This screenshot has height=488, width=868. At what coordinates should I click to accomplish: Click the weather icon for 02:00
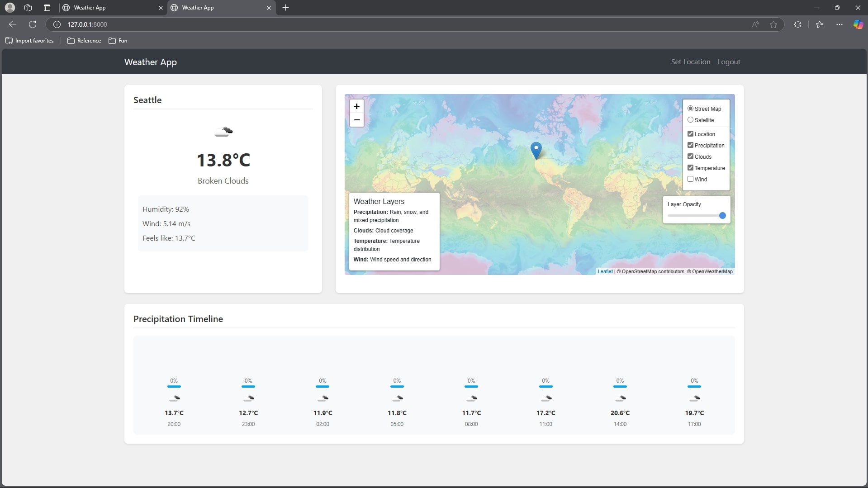(323, 398)
